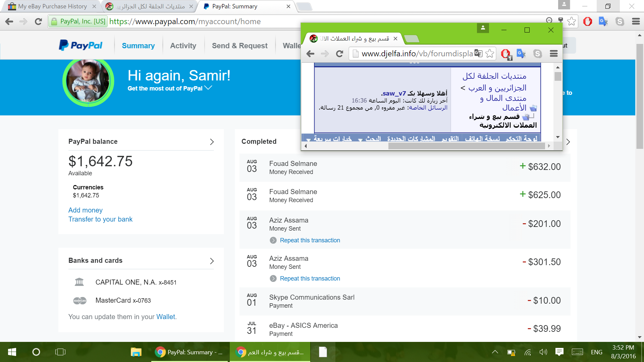The height and width of the screenshot is (362, 644).
Task: Click back arrow in main PayPal window
Action: [x=9, y=21]
